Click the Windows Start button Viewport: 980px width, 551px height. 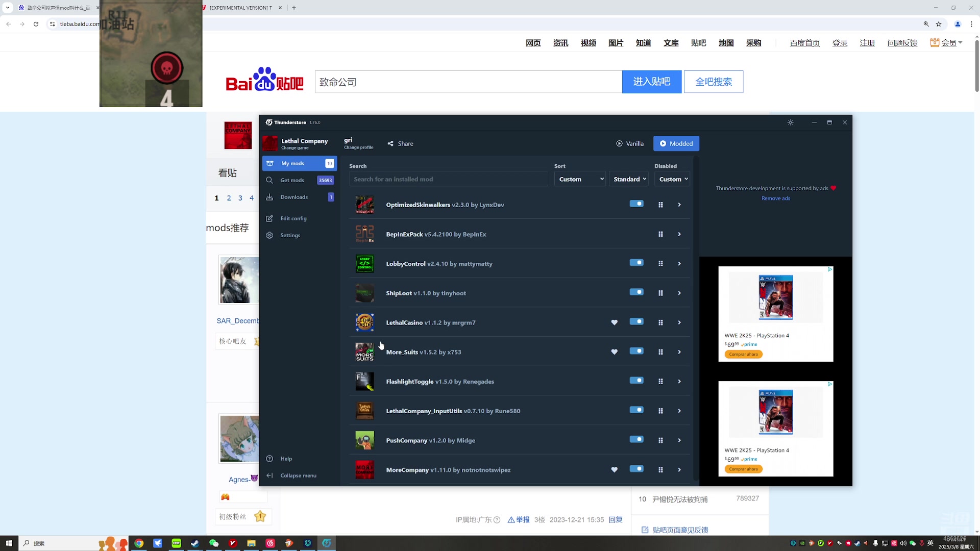(x=9, y=543)
